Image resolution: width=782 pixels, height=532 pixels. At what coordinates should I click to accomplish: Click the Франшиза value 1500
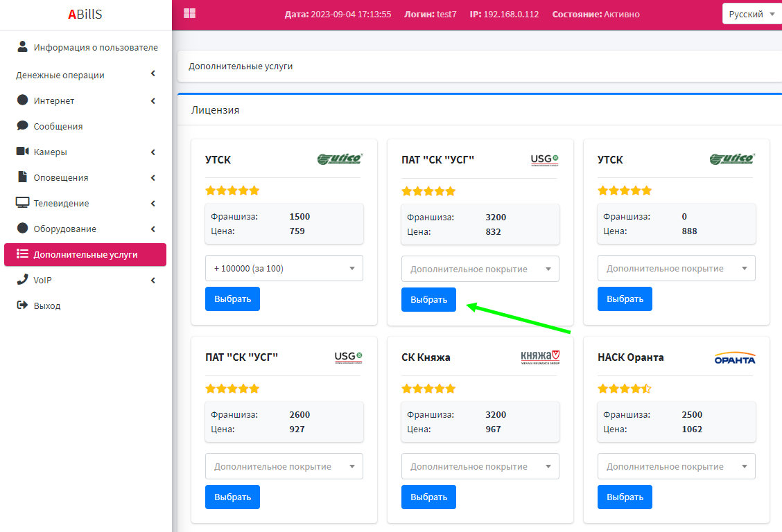299,216
